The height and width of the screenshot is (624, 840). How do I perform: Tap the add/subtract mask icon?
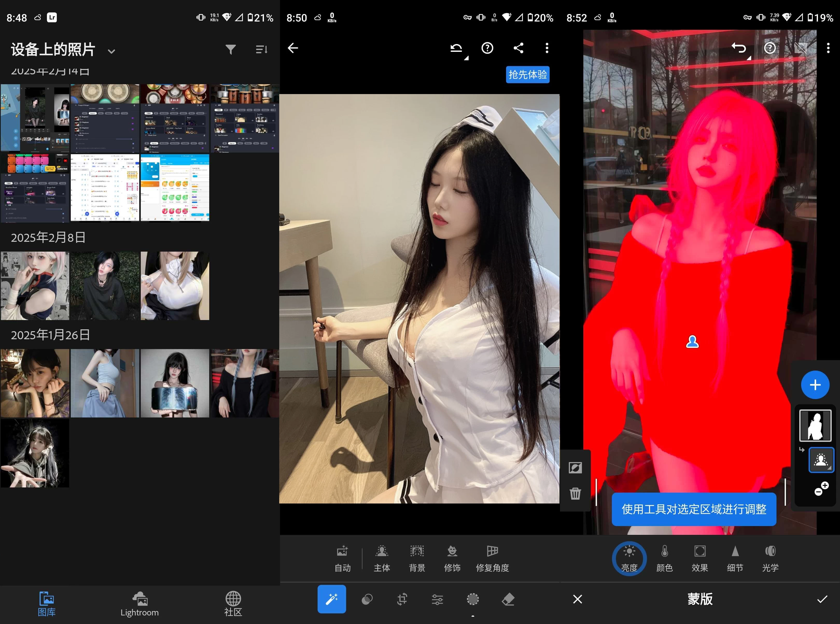pos(821,488)
